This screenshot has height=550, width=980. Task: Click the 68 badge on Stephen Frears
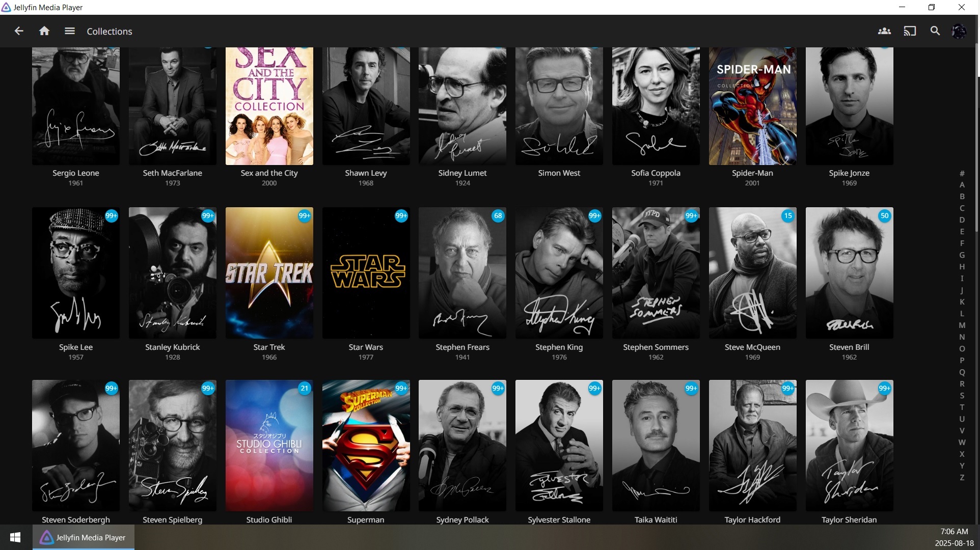[498, 215]
